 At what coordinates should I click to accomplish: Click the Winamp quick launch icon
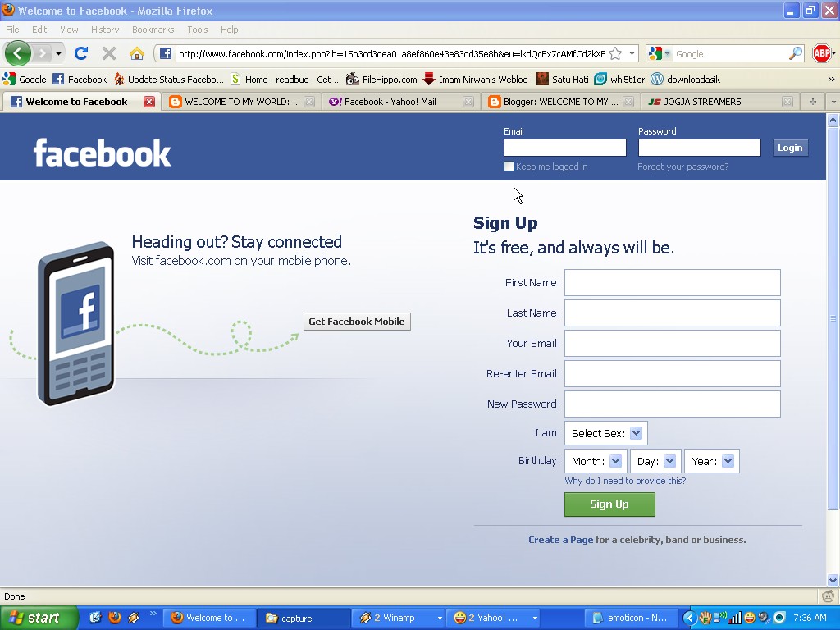134,618
